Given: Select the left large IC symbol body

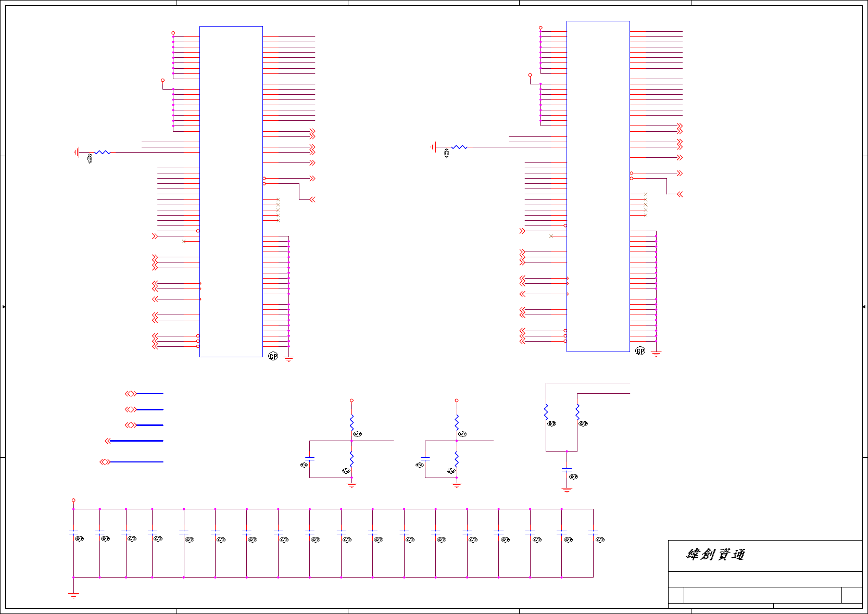Looking at the screenshot, I should (x=231, y=192).
